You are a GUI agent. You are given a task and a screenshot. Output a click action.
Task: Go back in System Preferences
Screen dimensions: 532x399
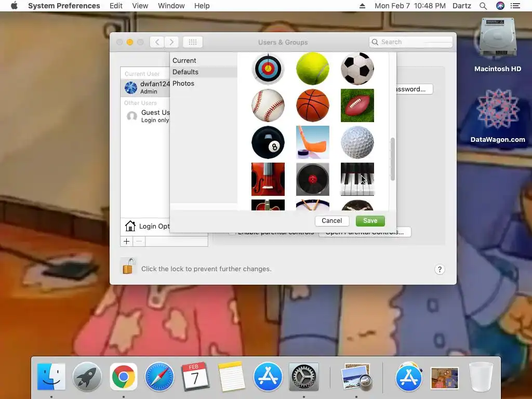157,42
